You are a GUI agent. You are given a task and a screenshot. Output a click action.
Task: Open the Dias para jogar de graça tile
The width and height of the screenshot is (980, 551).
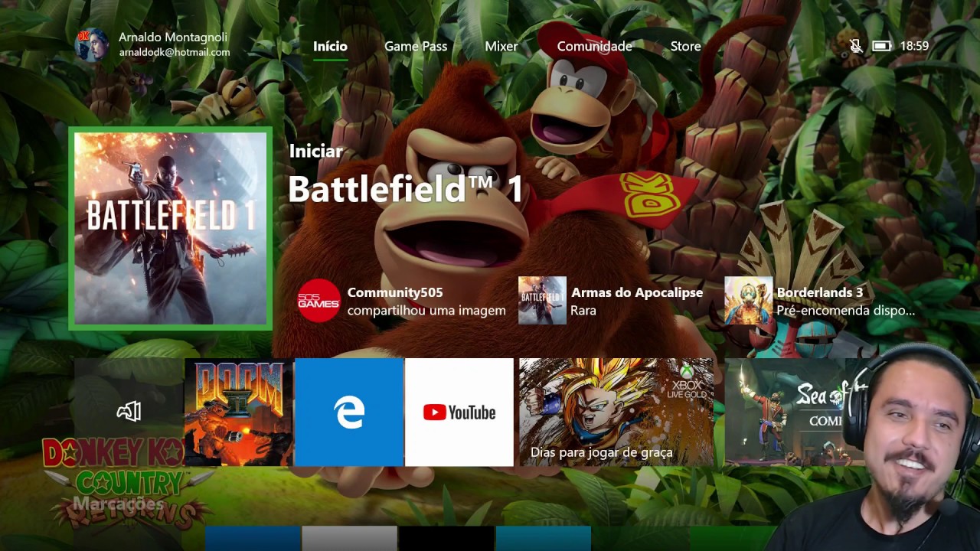(x=616, y=412)
